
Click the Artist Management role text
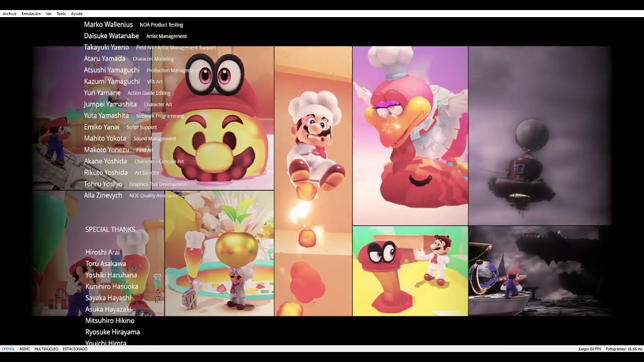coord(167,36)
